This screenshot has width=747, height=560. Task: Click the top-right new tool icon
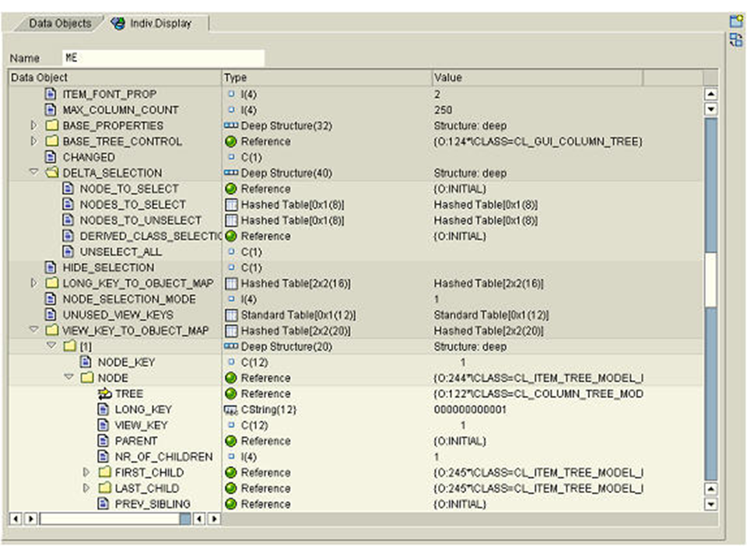click(x=735, y=22)
